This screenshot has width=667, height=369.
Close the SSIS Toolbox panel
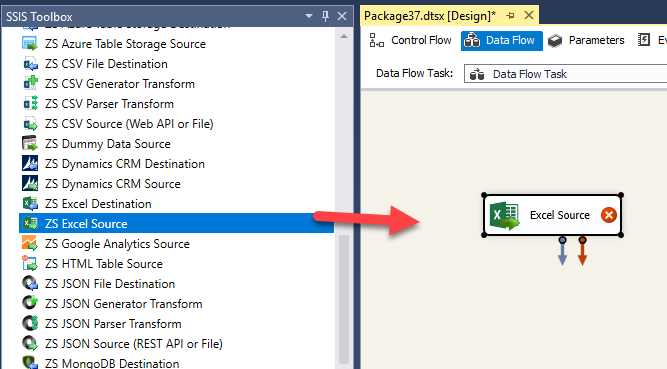[x=342, y=16]
